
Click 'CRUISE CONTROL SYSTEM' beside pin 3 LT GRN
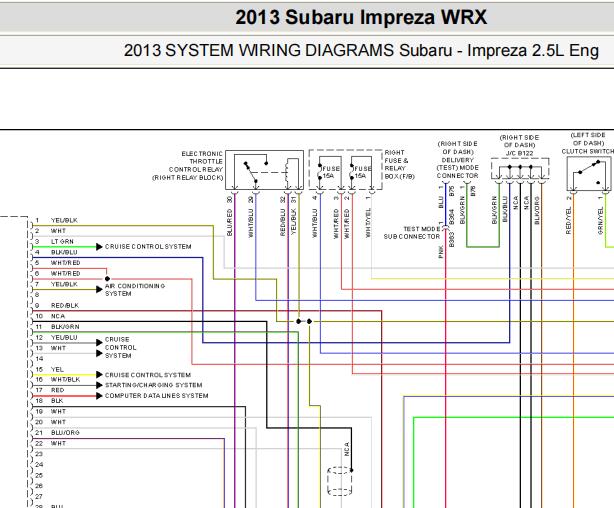148,247
